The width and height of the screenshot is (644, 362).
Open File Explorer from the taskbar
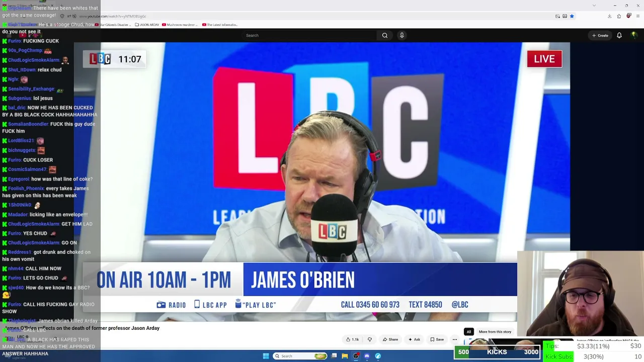coord(345,356)
